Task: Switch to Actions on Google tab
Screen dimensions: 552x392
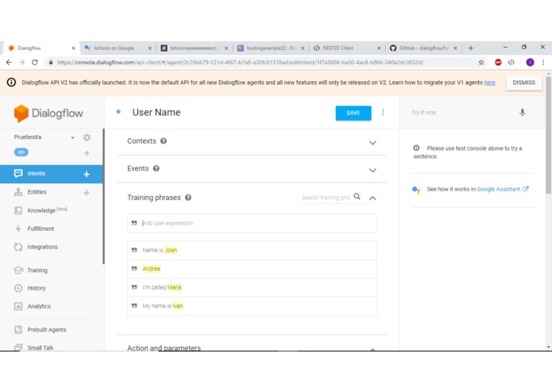Action: (118, 48)
